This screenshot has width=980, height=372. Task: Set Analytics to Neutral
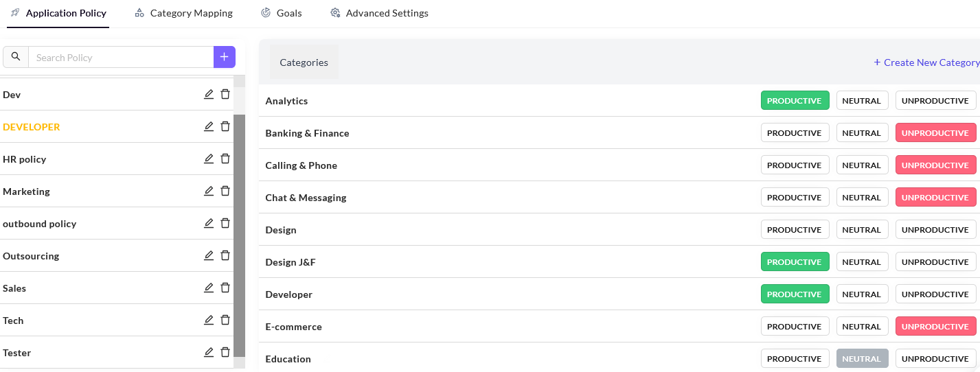point(862,101)
